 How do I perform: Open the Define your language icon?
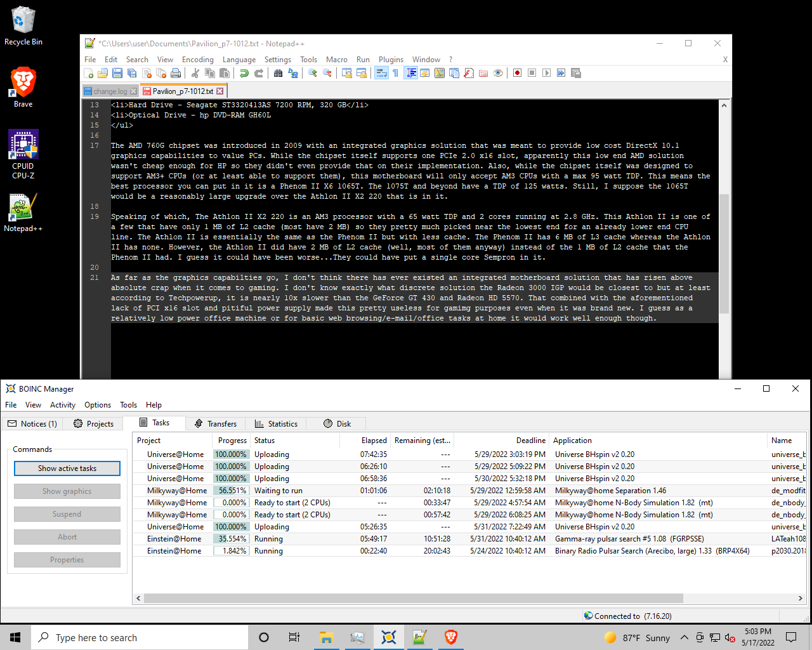(x=424, y=73)
